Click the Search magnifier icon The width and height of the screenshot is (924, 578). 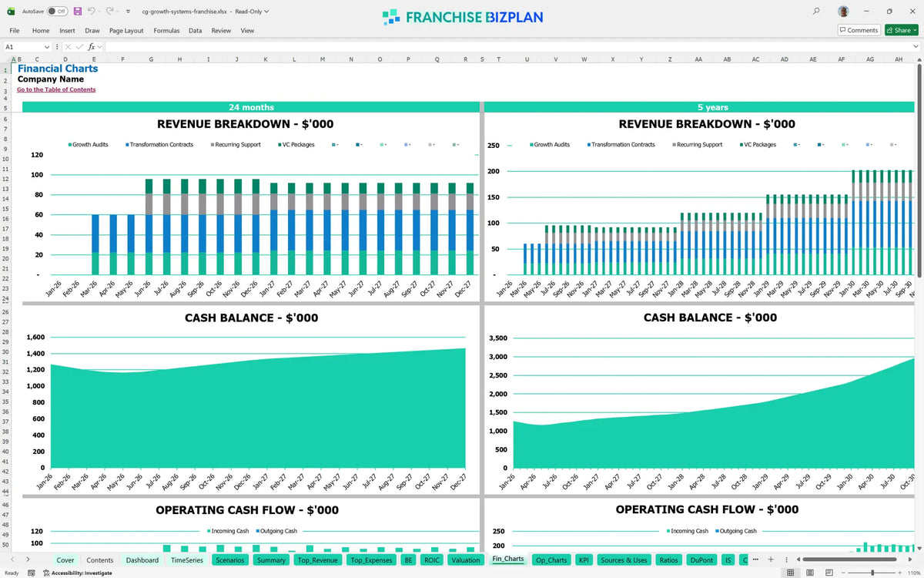(816, 12)
